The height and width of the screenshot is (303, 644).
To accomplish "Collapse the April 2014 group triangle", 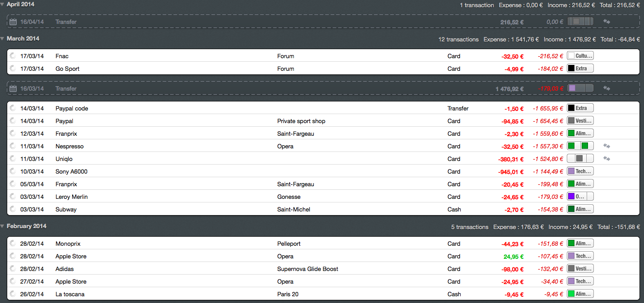I will point(3,5).
